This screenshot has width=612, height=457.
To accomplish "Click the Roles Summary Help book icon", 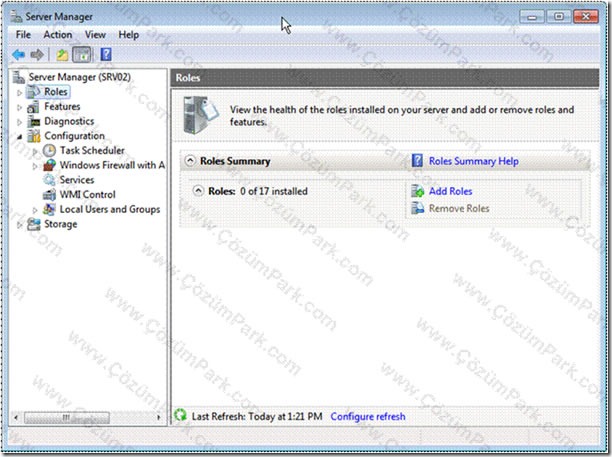I will tap(417, 160).
